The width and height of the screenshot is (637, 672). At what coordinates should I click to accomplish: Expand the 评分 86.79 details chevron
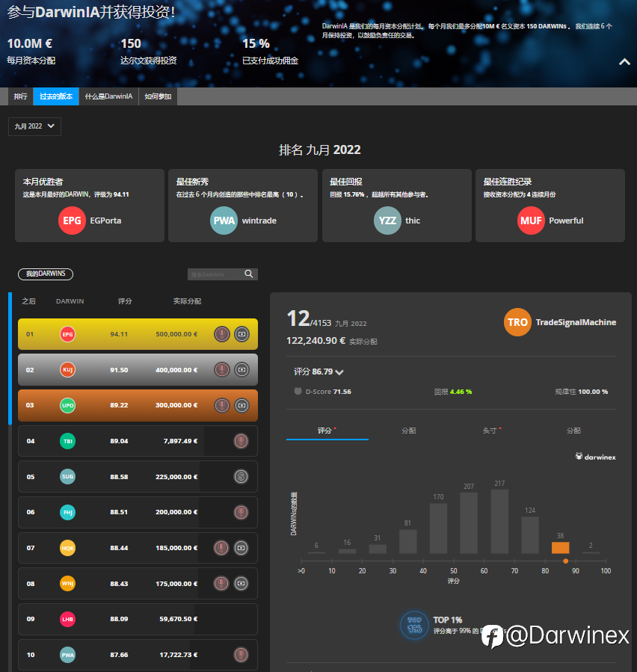339,372
